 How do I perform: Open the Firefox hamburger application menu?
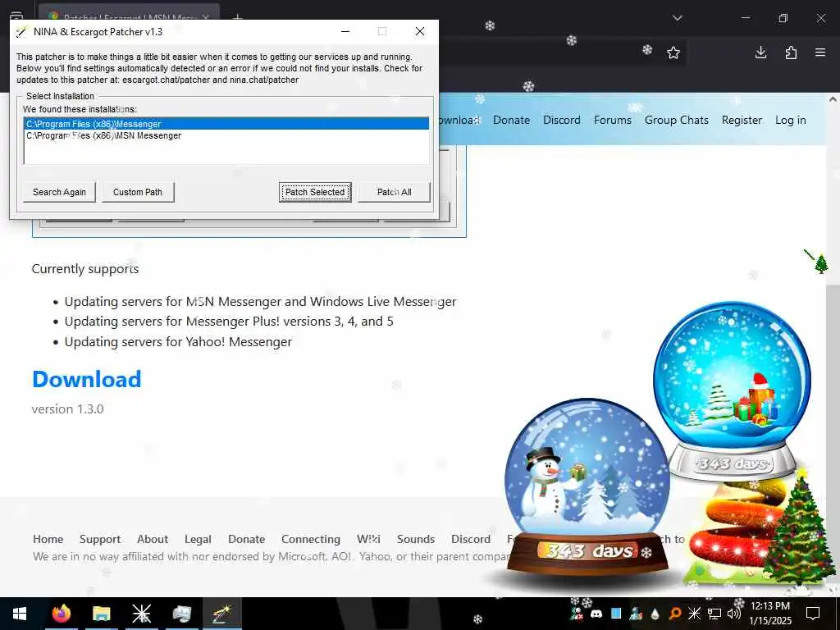tap(820, 52)
